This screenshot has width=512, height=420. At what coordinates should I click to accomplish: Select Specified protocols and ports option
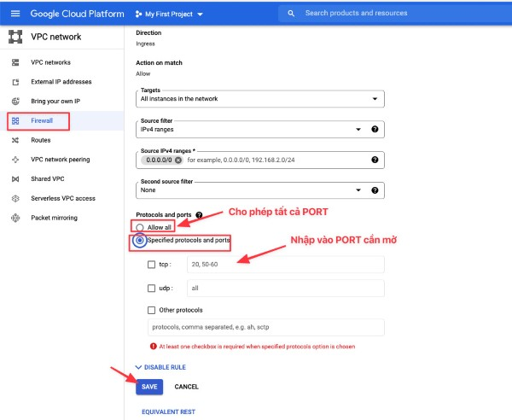click(x=140, y=241)
